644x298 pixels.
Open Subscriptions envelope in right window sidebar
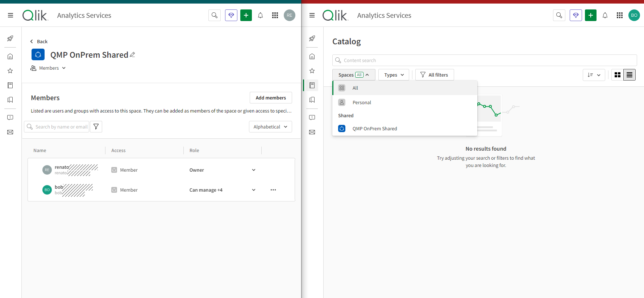(312, 132)
